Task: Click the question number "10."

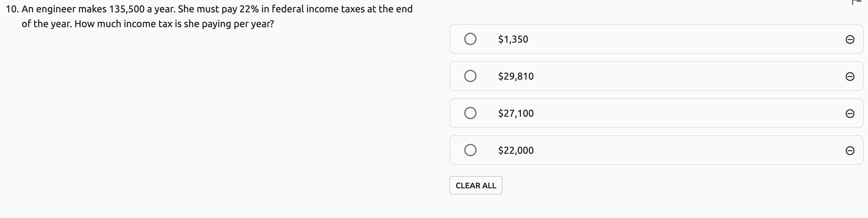Action: point(12,9)
